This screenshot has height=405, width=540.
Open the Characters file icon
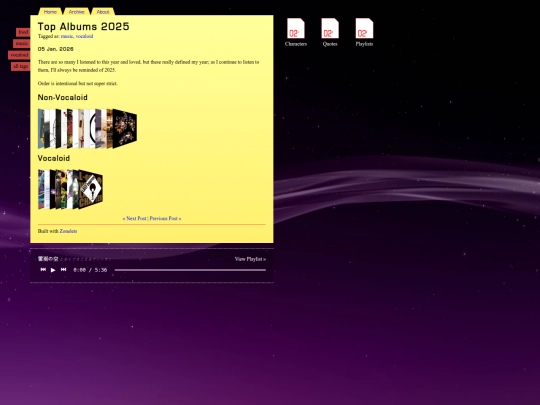296,32
